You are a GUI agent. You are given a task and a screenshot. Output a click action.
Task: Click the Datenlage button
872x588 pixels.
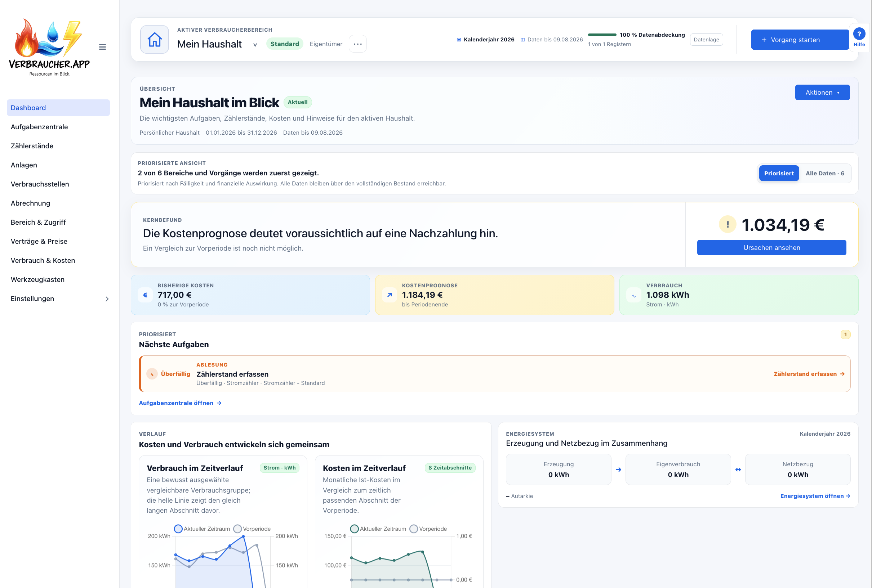tap(706, 40)
